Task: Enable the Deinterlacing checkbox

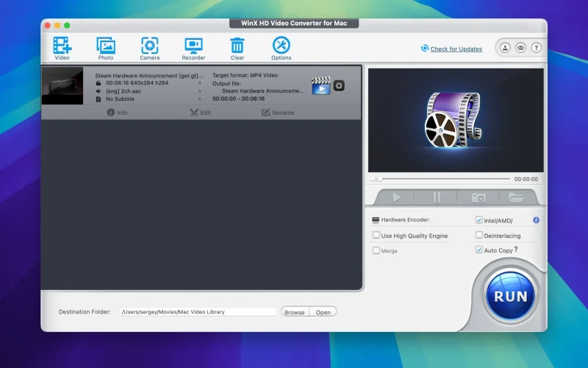Action: click(x=479, y=235)
